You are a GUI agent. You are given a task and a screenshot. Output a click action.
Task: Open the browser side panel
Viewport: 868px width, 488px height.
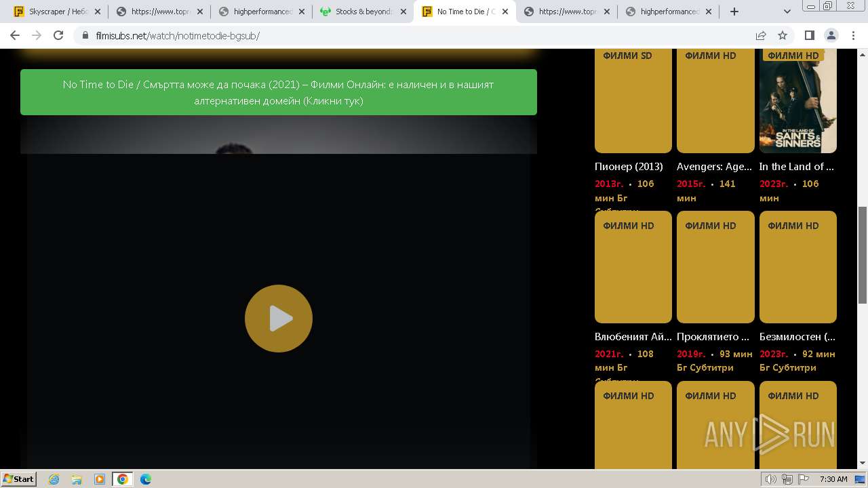tap(809, 35)
